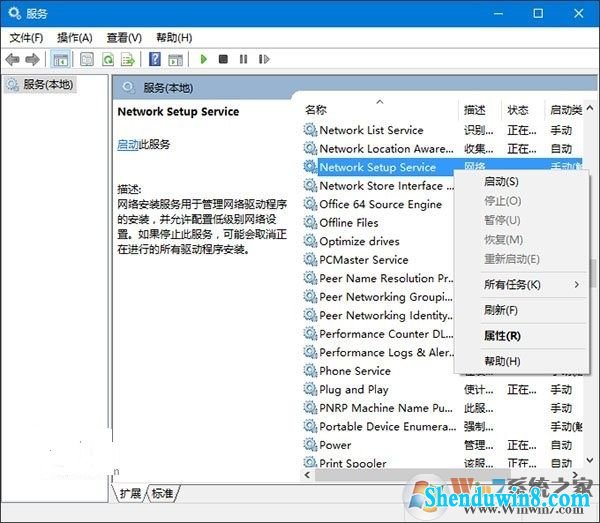Select the Plug and Play service
Image resolution: width=600 pixels, height=523 pixels.
pos(443,389)
